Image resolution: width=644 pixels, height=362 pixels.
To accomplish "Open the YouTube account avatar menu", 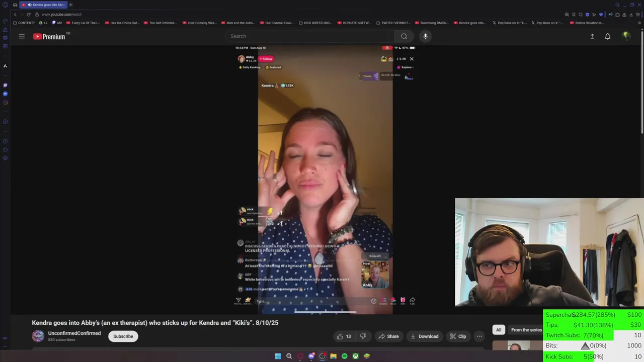I will click(x=626, y=36).
